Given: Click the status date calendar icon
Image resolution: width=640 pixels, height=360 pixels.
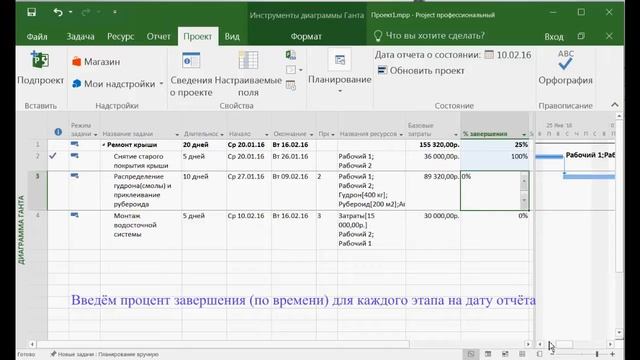Looking at the screenshot, I should coord(489,55).
